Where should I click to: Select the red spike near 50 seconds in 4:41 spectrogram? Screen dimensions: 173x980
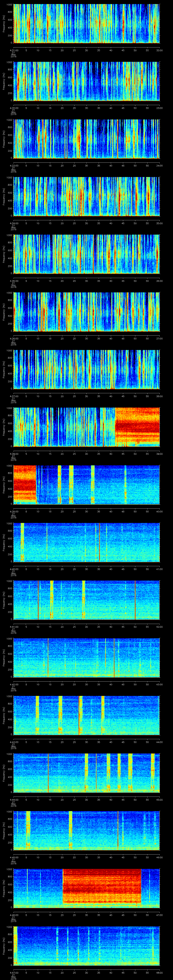135,600
